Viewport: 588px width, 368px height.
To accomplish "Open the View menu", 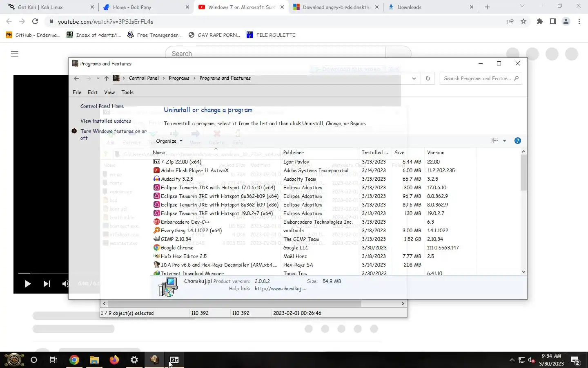I will point(109,92).
